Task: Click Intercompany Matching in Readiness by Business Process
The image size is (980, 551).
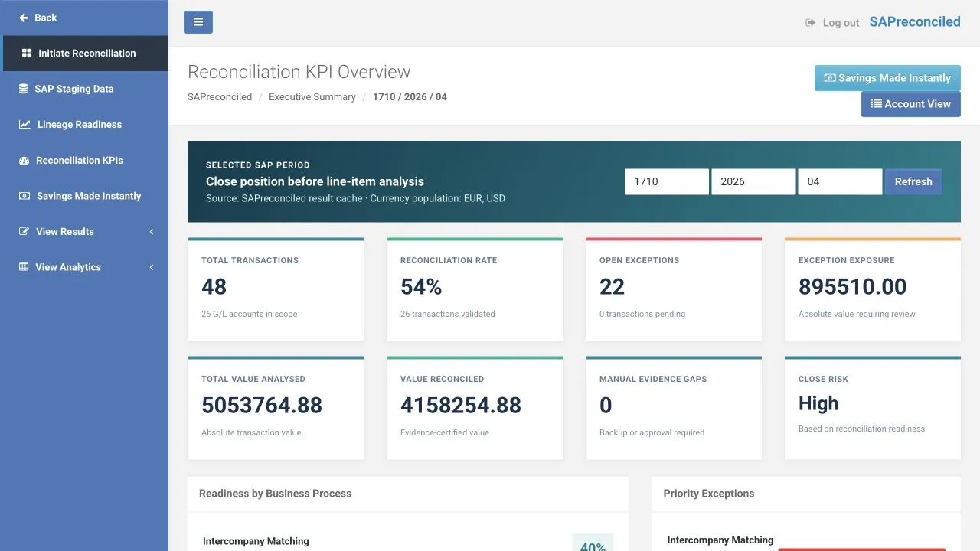Action: [x=256, y=541]
